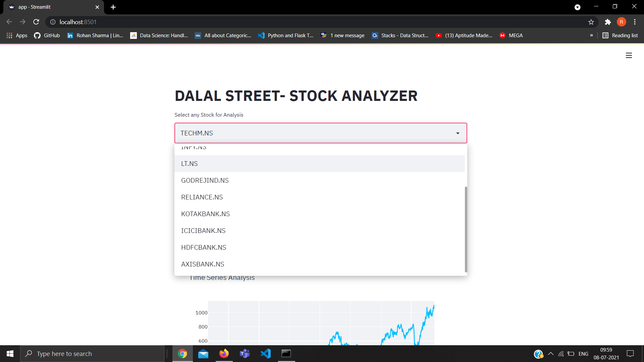Screen dimensions: 644x362
Task: Open the Streamlit hamburger menu
Action: 629,55
